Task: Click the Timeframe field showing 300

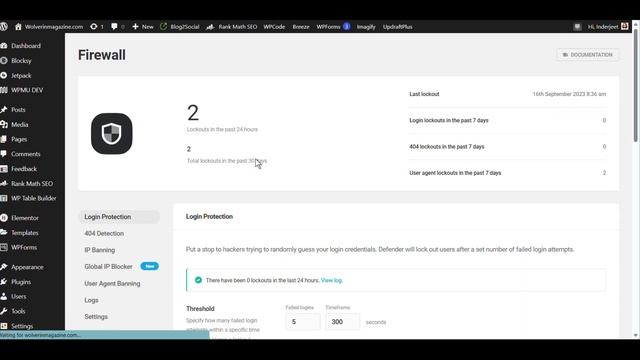Action: coord(343,322)
